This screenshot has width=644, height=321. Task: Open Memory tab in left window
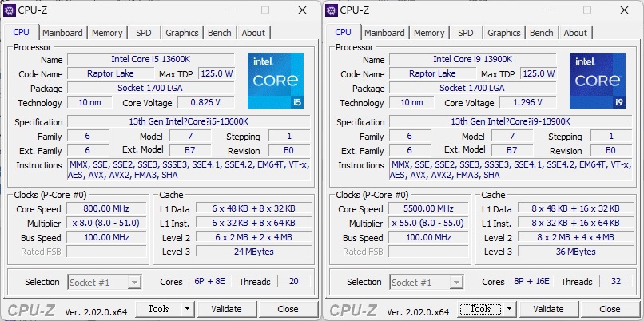[x=107, y=33]
